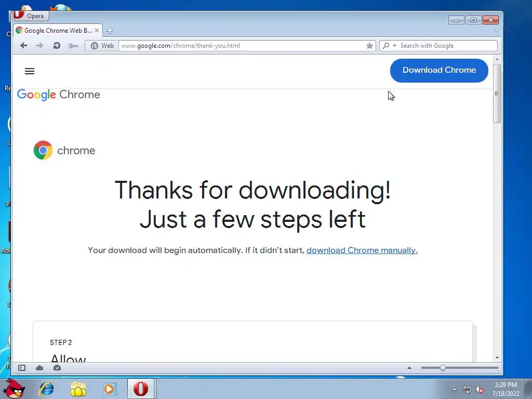Switch to the Google Chrome Web Browser tab
The image size is (532, 399).
pyautogui.click(x=58, y=31)
